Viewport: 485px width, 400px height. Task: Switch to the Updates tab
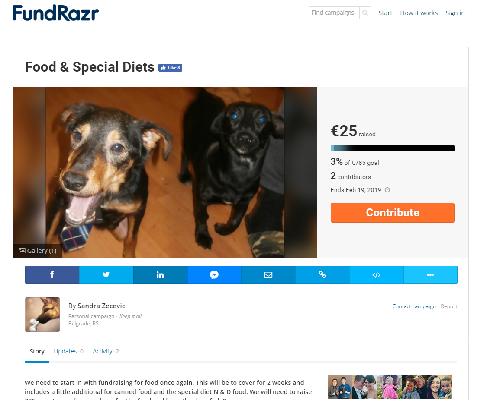tap(68, 351)
